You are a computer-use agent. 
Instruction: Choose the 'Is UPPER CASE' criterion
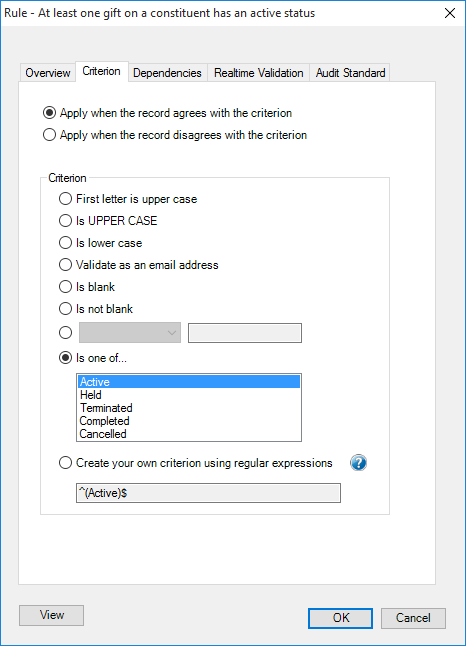(x=108, y=221)
